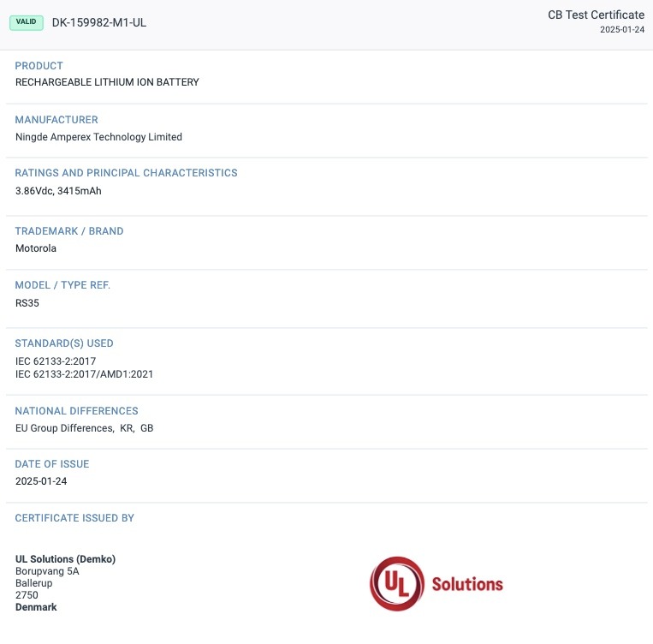653x644 pixels.
Task: Click header date 2025-01-24 under CB Test Certificate
Action: pos(622,30)
